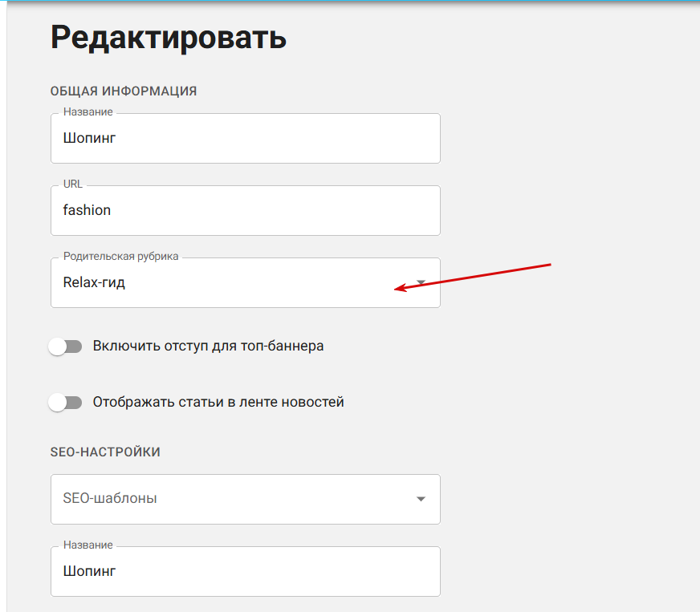Focus the URL field containing "fashion"
This screenshot has height=612, width=700.
[246, 210]
